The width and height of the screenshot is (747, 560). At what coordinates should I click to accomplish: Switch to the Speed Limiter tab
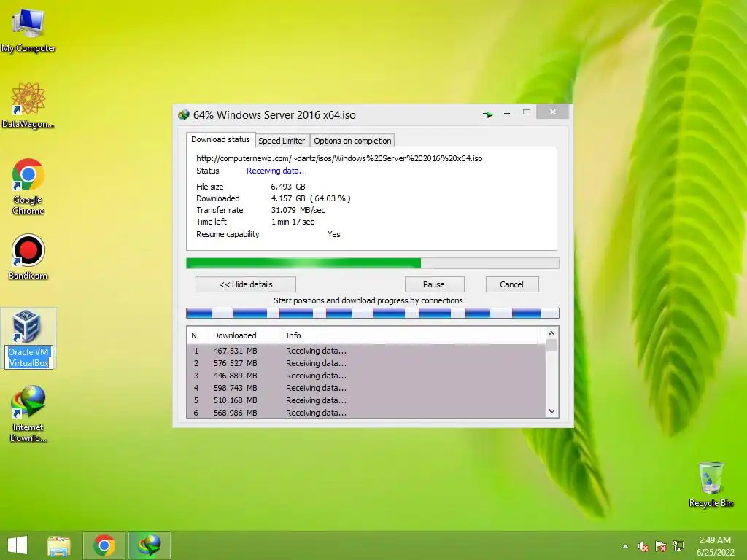pyautogui.click(x=282, y=141)
